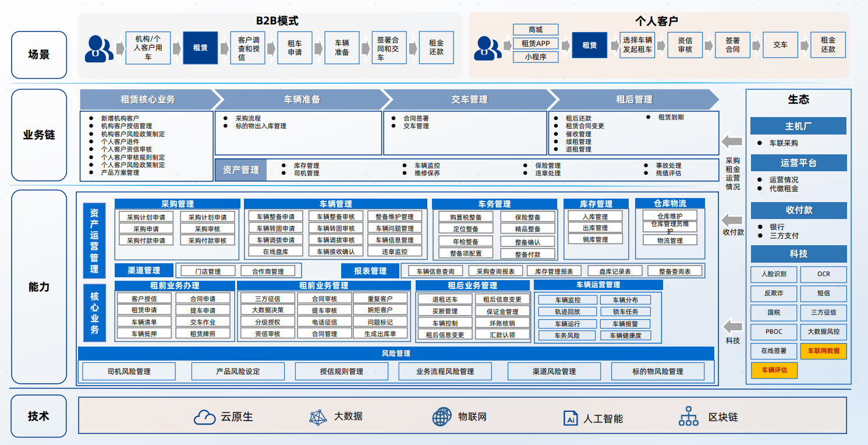Screen dimensions: 868x445
Task: Click the 交车 step under 个人客户
Action: [780, 45]
